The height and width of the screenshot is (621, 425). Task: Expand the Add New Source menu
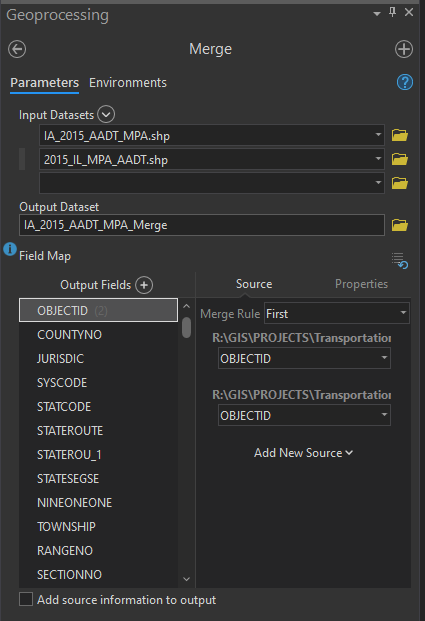tap(303, 453)
